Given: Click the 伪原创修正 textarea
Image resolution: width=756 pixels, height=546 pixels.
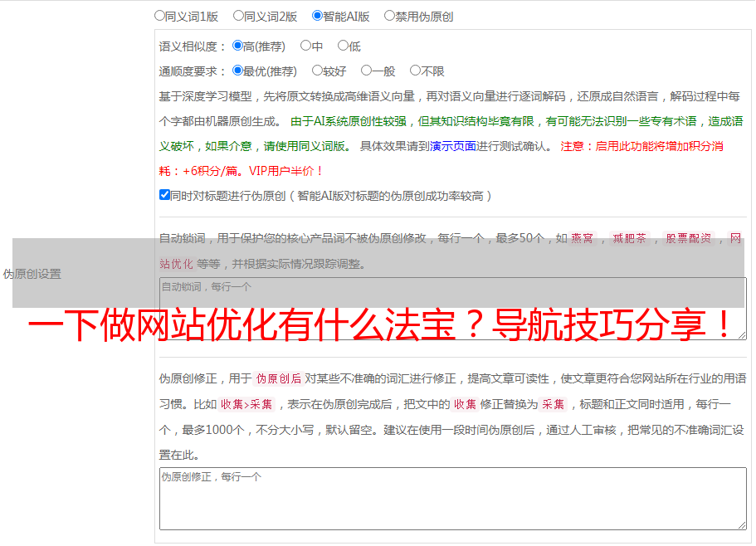Looking at the screenshot, I should click(x=453, y=499).
